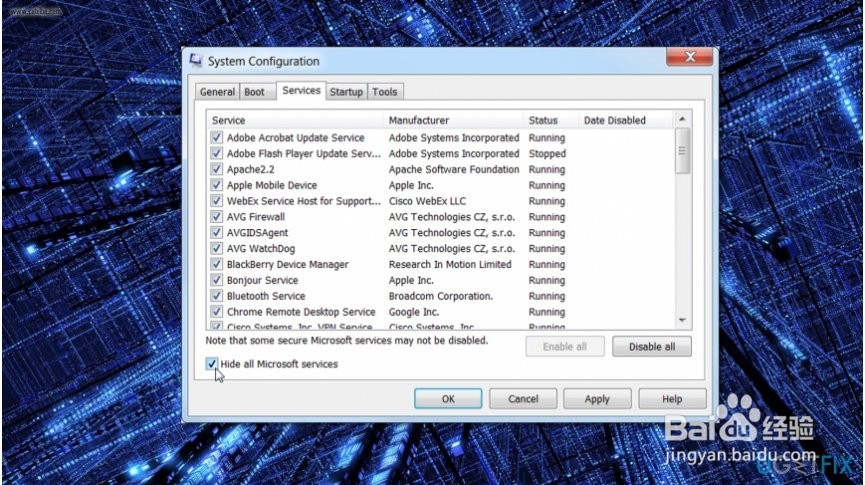The width and height of the screenshot is (865, 485).
Task: Uncheck the Bonjour Service checkbox
Action: [x=216, y=280]
